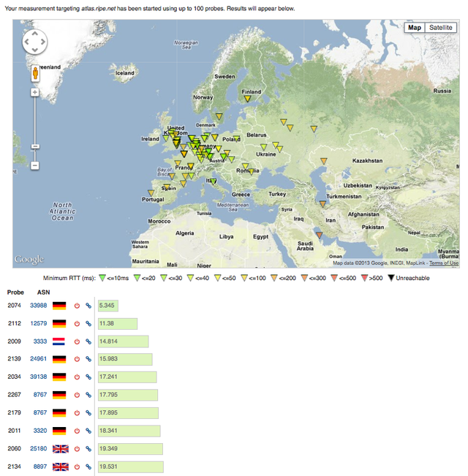This screenshot has height=476, width=468.
Task: Switch to the Map view
Action: (415, 28)
